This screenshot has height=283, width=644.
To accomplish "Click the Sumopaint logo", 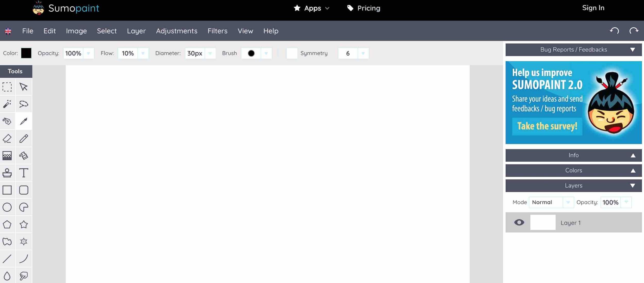I will 66,8.
